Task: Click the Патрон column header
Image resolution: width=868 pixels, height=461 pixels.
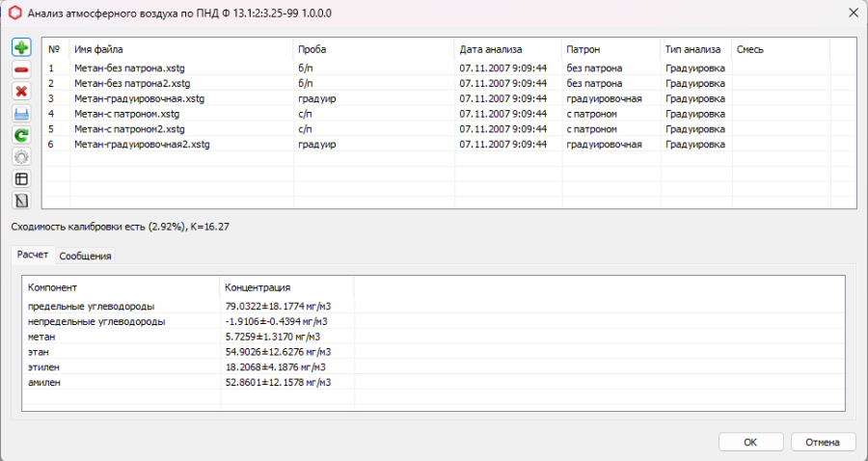Action: (x=611, y=49)
